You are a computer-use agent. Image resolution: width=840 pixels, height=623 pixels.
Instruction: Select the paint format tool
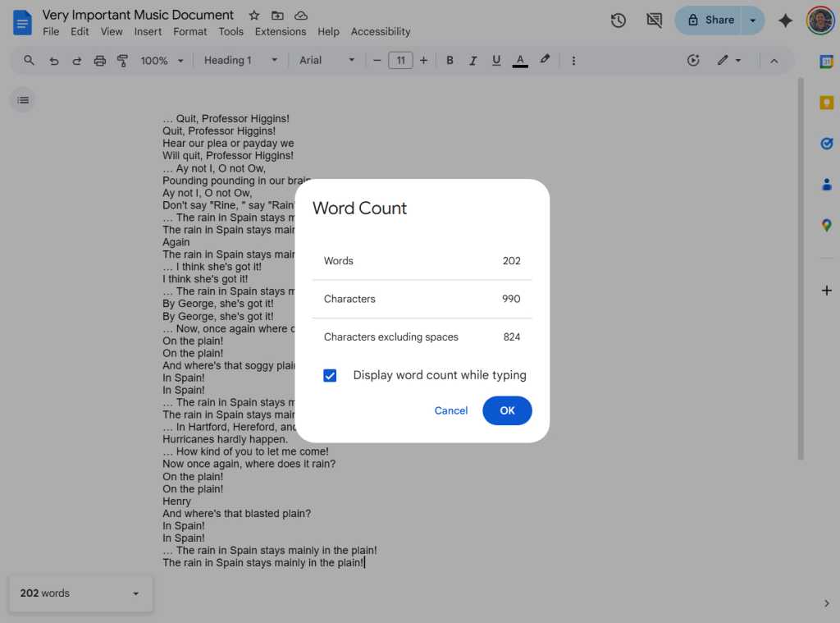(123, 61)
